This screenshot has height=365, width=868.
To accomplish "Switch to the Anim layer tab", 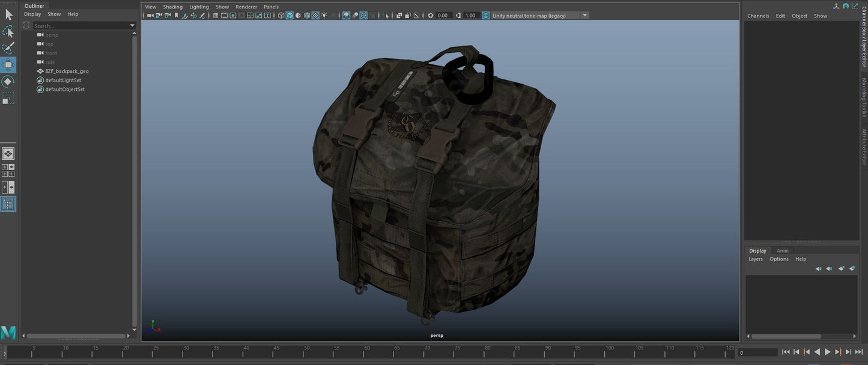I will [782, 251].
